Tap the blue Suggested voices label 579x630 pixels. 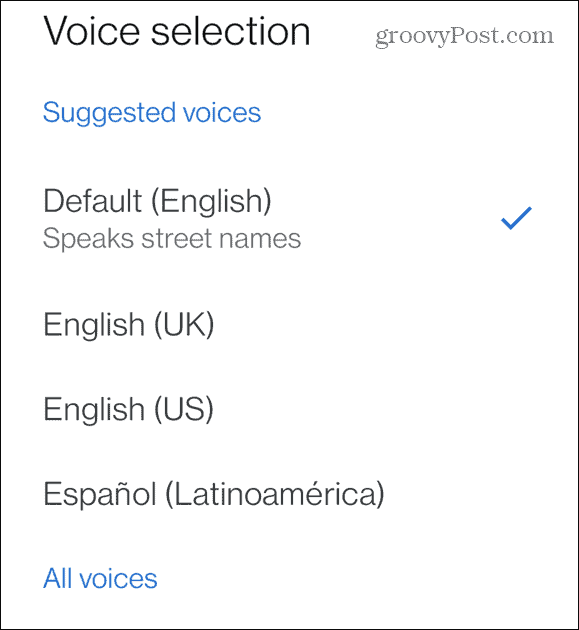(x=152, y=113)
